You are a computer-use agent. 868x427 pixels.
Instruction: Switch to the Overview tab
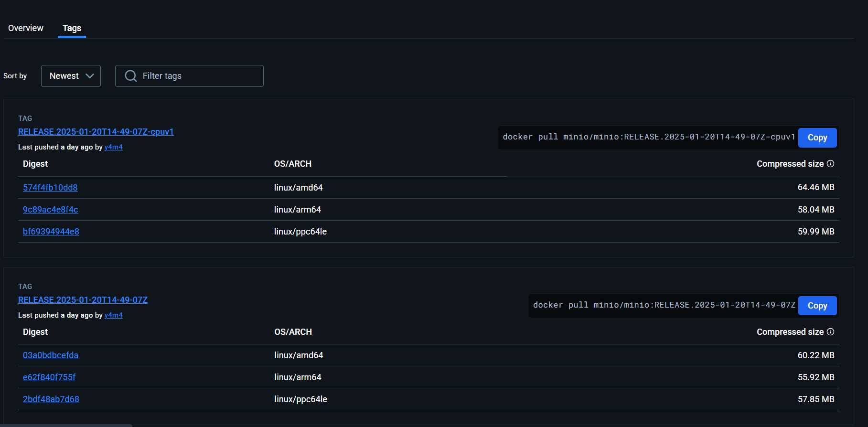(x=26, y=28)
